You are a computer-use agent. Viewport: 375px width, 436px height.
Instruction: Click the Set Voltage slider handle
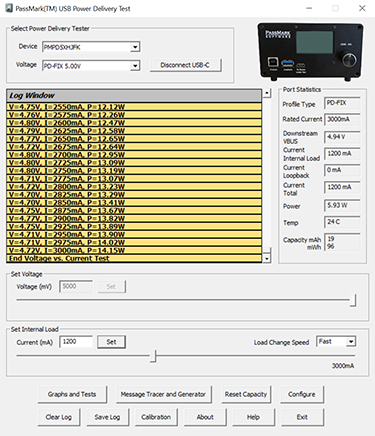click(x=353, y=300)
